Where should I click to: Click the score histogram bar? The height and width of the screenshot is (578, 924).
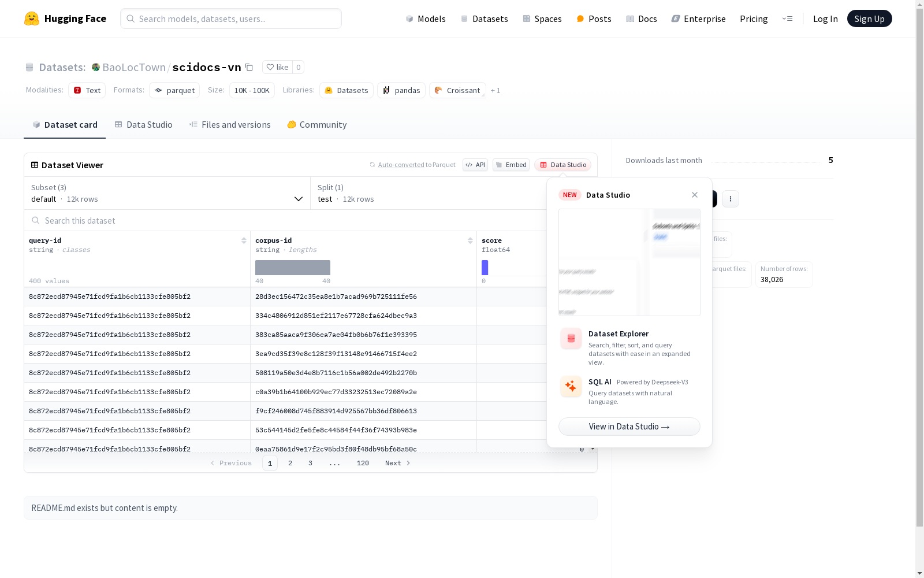point(485,268)
